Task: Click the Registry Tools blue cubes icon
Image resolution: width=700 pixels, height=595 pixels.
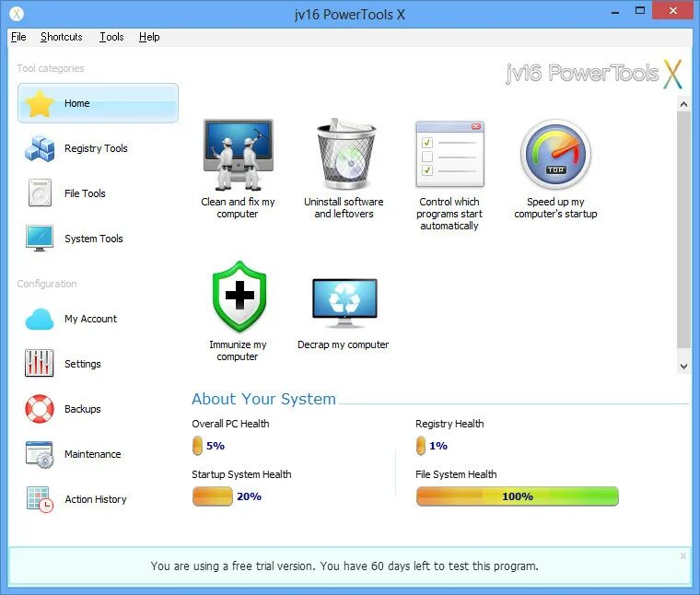Action: point(40,148)
